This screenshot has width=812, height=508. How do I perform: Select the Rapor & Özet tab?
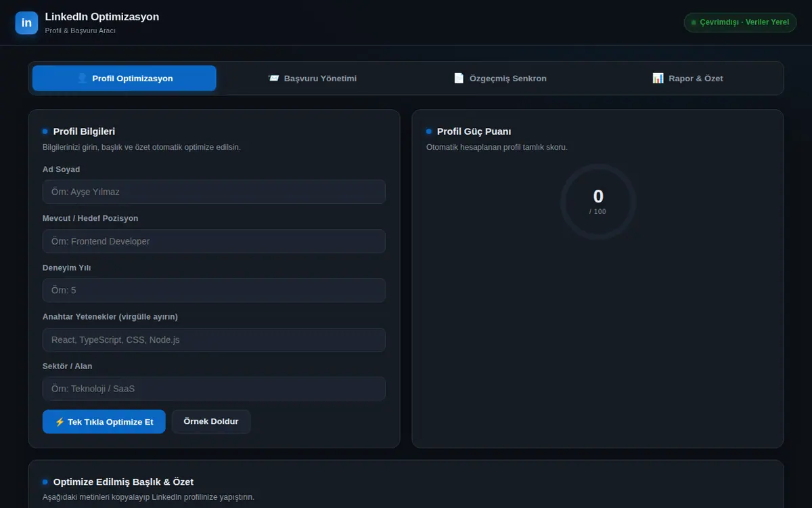point(687,78)
